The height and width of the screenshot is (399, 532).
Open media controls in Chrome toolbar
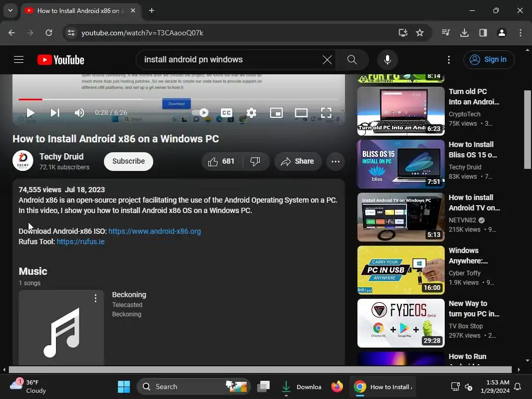446,33
